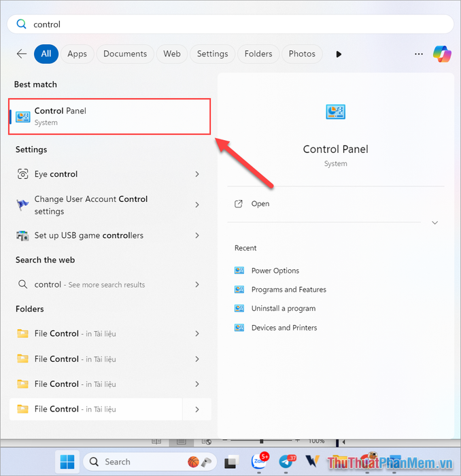Open the Copilot icon at top right

[x=443, y=54]
